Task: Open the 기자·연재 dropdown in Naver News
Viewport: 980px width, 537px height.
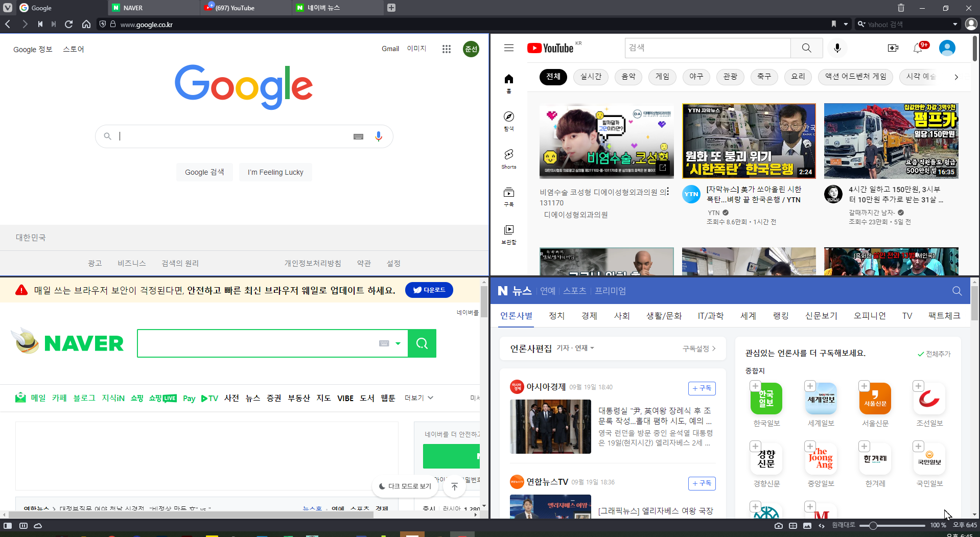Action: coord(575,348)
